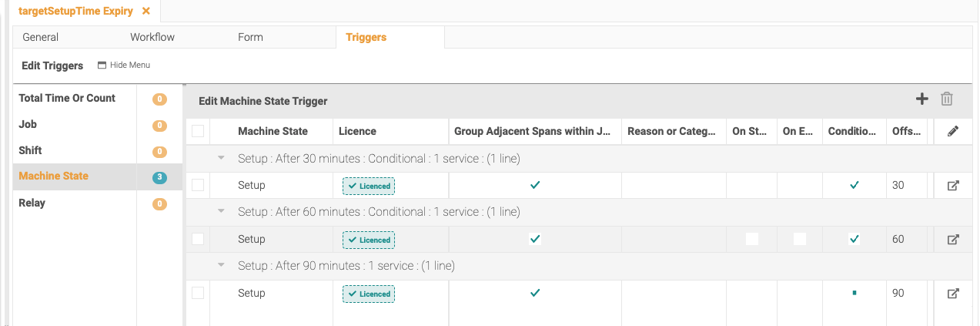
Task: Click the trash icon to delete trigger
Action: [x=947, y=99]
